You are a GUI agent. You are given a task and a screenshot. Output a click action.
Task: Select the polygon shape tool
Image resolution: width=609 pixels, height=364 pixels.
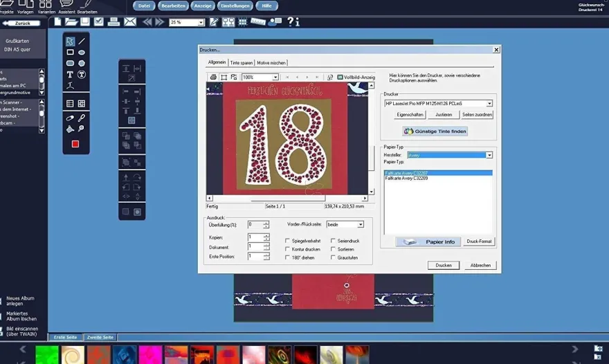pyautogui.click(x=82, y=63)
